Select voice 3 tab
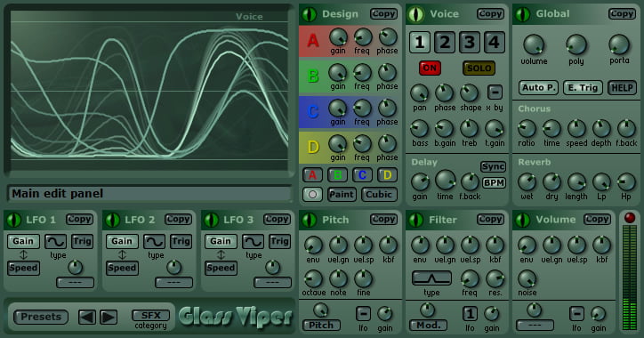 click(x=469, y=43)
